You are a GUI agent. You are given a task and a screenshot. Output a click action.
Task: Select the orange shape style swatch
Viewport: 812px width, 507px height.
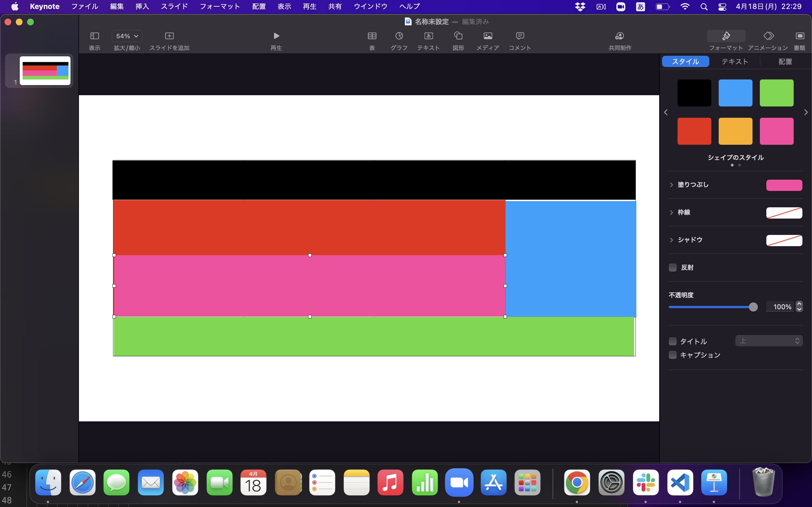(735, 131)
